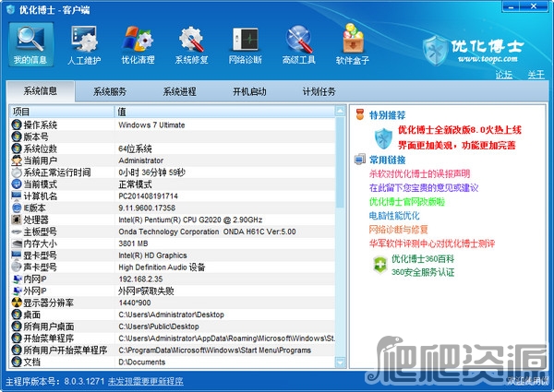Click the 论坛 forum link

(503, 75)
